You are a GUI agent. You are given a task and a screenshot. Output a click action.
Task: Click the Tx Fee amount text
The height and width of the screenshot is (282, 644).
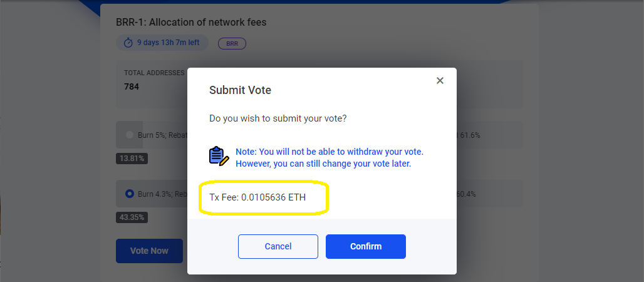[257, 197]
